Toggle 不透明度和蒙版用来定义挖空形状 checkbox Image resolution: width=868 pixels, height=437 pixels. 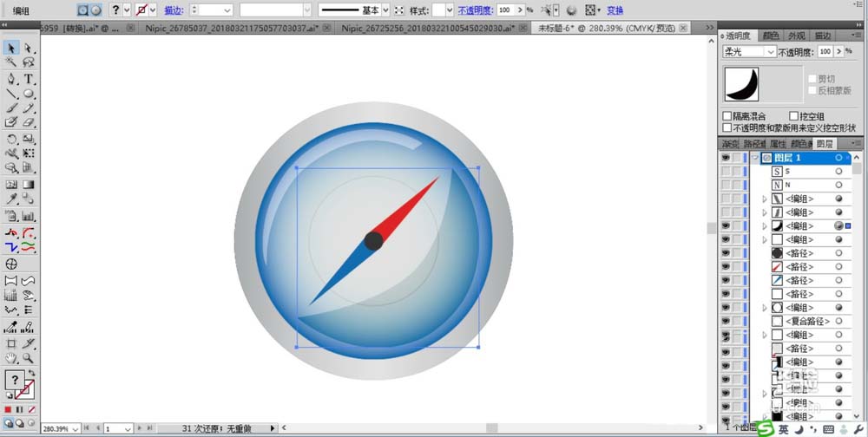[727, 127]
